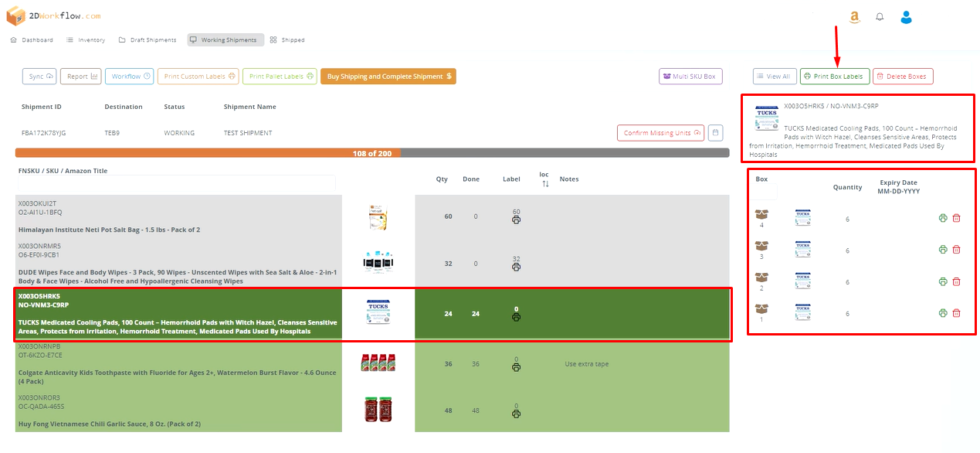Print label for box 2
Viewport: 980px width, 453px height.
coord(943,281)
